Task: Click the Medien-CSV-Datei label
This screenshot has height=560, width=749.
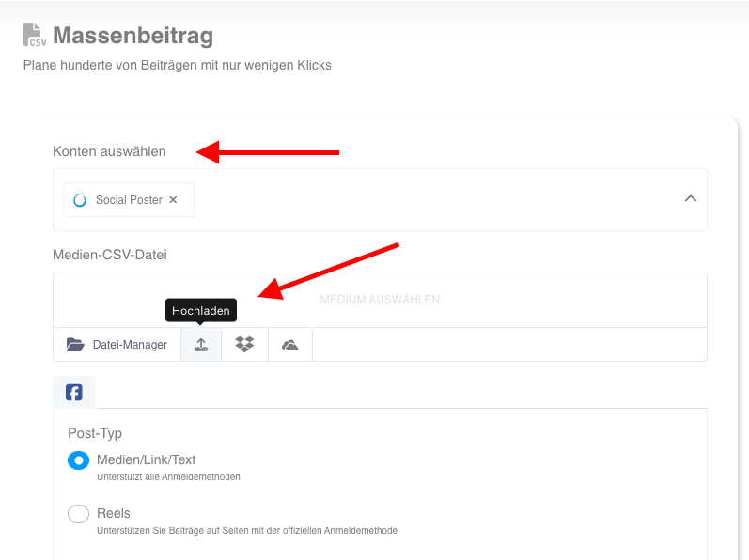Action: [x=110, y=255]
